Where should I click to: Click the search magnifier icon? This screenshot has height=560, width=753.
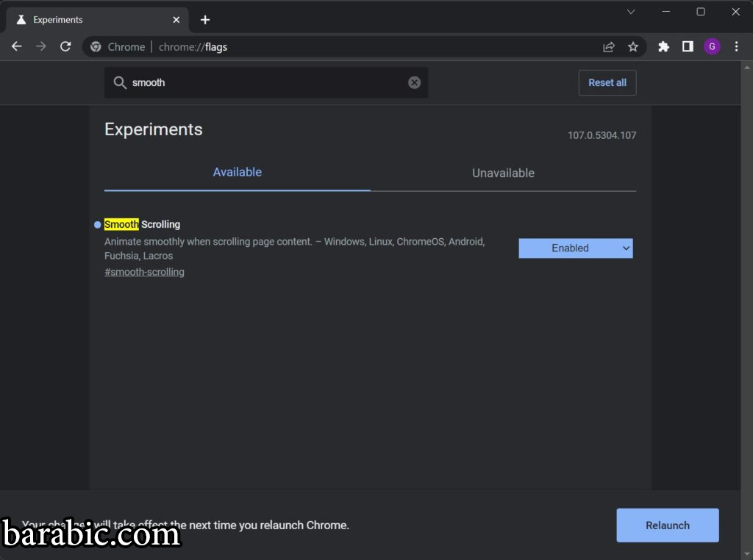[120, 82]
